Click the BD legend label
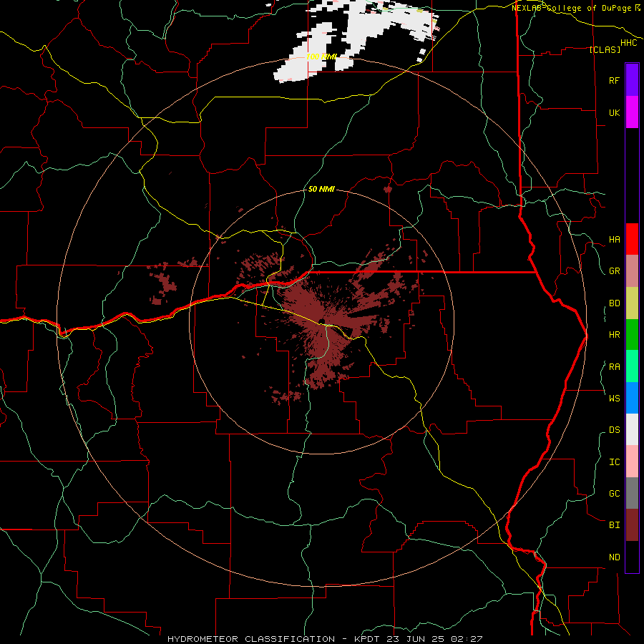Image resolution: width=644 pixels, height=644 pixels. point(614,303)
